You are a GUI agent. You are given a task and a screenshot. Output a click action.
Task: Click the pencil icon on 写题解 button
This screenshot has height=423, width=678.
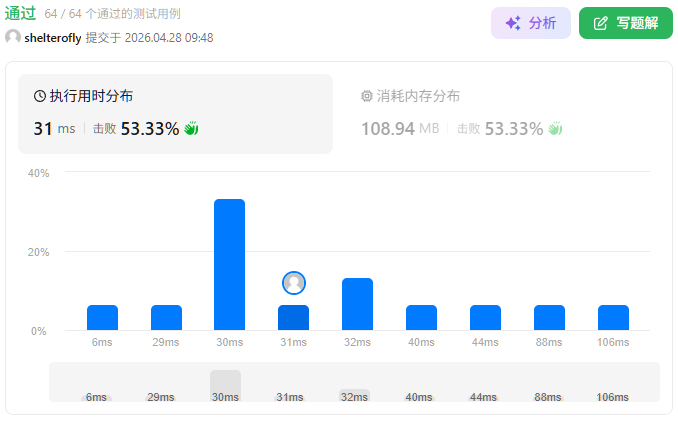[601, 23]
